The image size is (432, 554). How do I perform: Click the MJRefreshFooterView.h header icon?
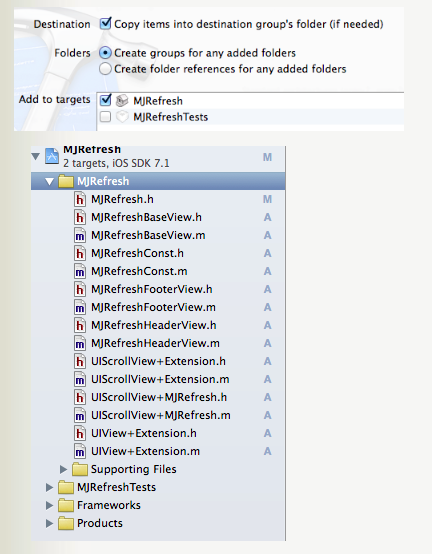[80, 289]
